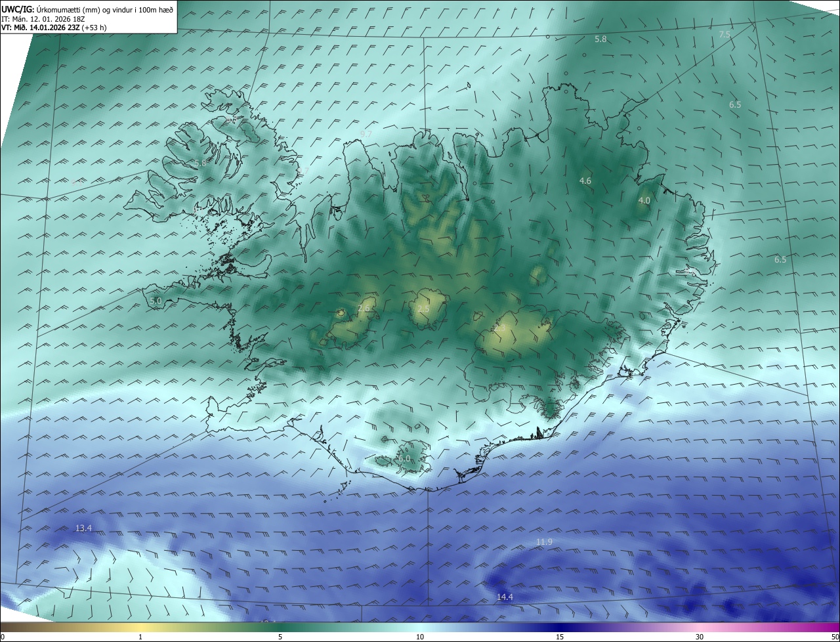The width and height of the screenshot is (840, 642).
Task: Click the "UWC/IG: Úrkomumætti (mm)" title line
Action: (x=87, y=9)
